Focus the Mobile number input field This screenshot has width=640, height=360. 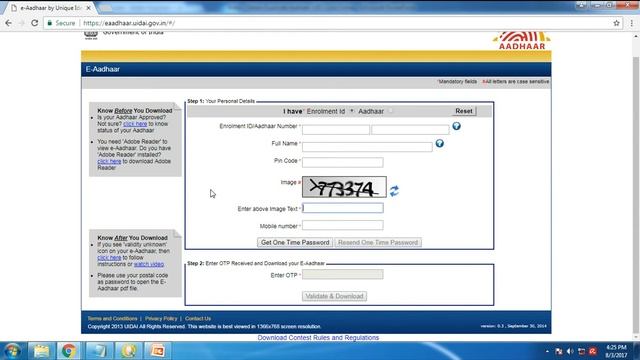tap(342, 225)
